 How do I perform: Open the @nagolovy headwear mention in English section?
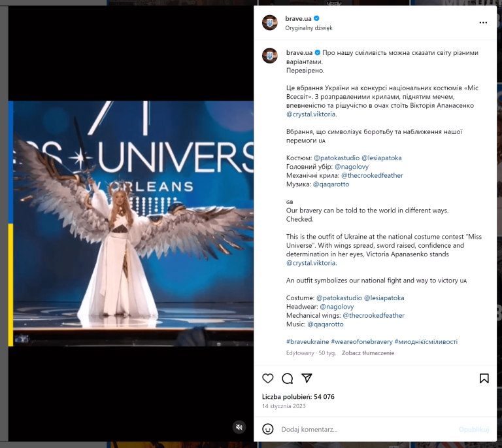[x=338, y=306]
